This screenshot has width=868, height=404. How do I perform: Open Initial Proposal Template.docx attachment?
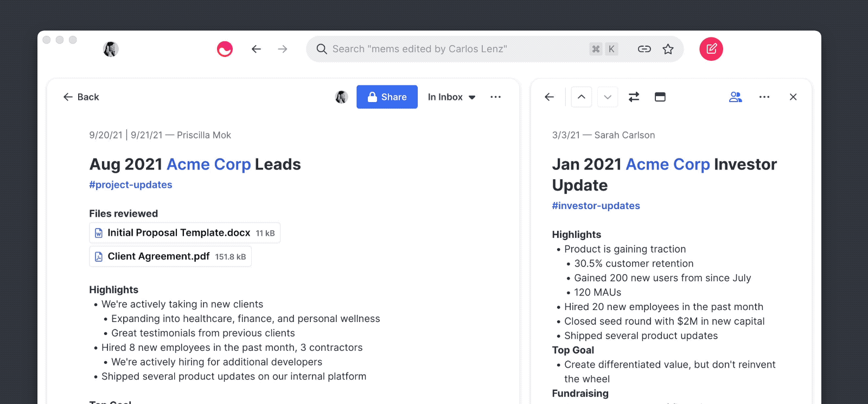[x=185, y=232]
